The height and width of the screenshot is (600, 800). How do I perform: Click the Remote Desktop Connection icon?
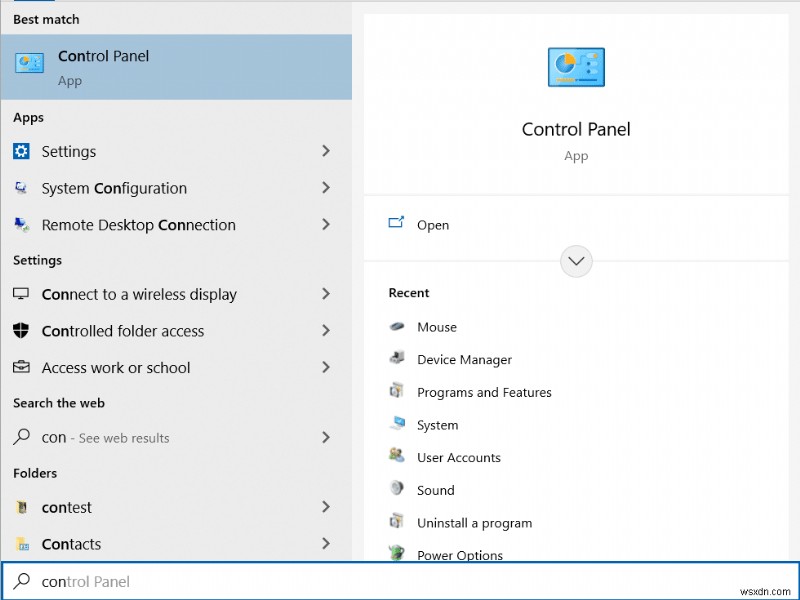point(22,225)
